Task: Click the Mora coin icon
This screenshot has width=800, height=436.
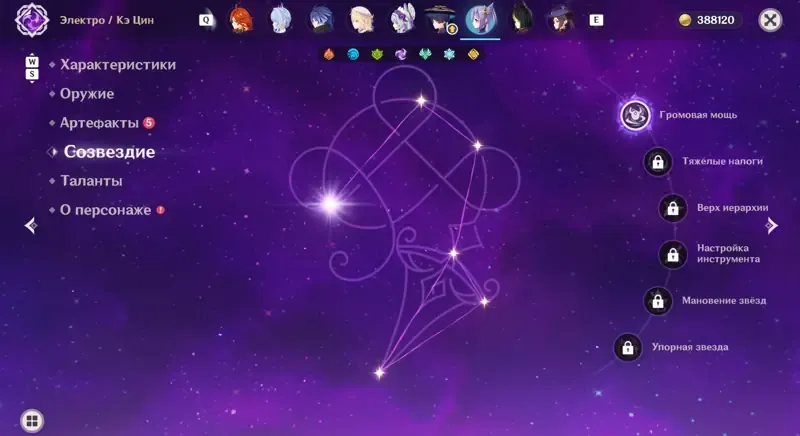Action: [685, 20]
